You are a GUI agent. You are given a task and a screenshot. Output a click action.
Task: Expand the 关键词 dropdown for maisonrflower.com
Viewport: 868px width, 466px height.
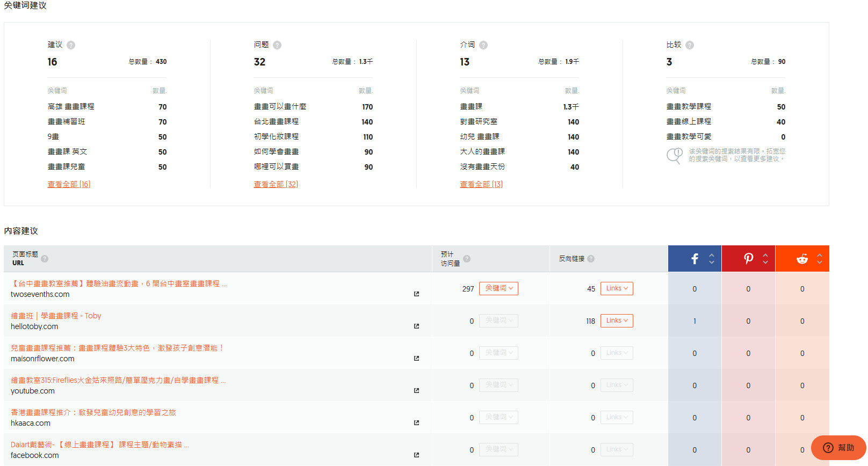[498, 353]
